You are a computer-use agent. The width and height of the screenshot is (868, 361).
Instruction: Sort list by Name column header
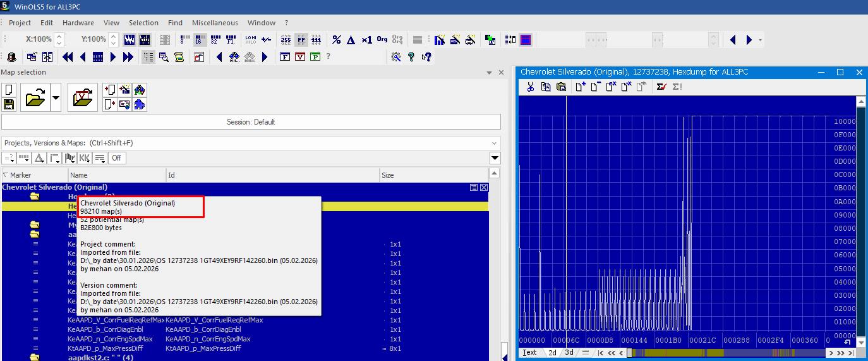(x=117, y=175)
